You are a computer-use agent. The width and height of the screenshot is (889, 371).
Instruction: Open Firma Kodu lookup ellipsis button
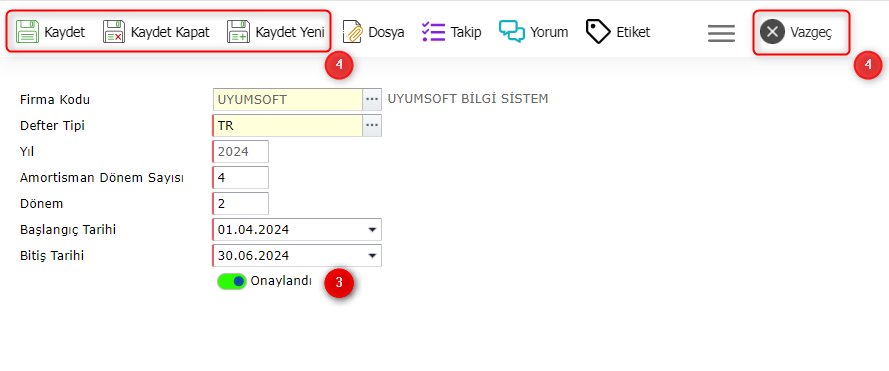(372, 99)
